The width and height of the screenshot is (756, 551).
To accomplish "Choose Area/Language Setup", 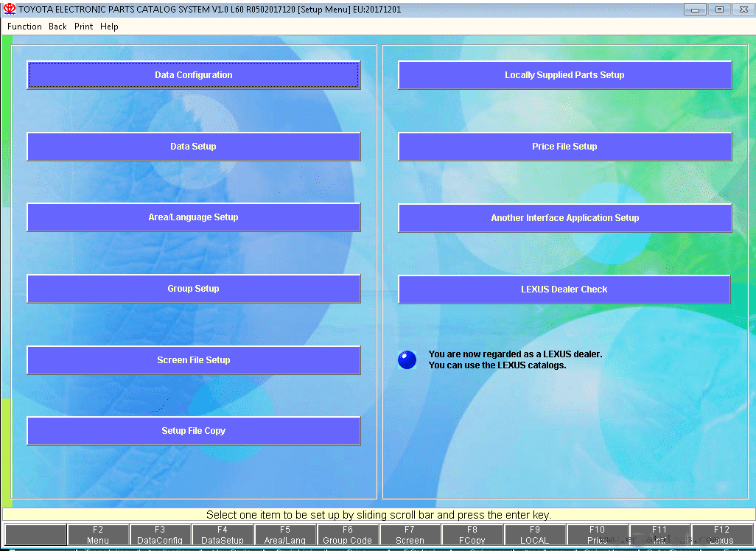I will 193,217.
